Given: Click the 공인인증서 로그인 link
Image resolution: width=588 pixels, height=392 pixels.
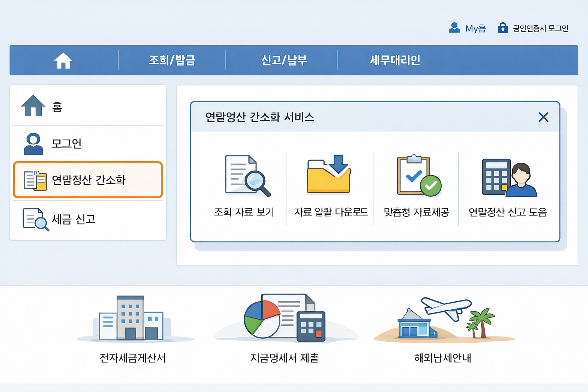Looking at the screenshot, I should (541, 28).
